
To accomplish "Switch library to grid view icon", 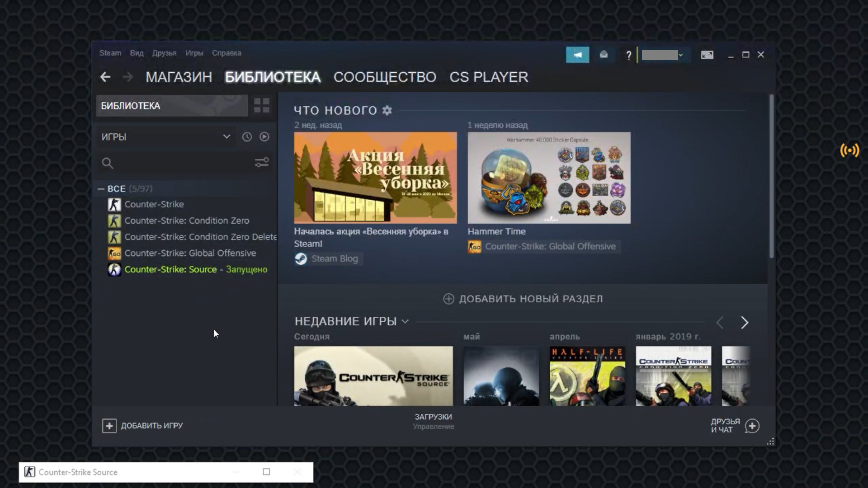I will [261, 106].
